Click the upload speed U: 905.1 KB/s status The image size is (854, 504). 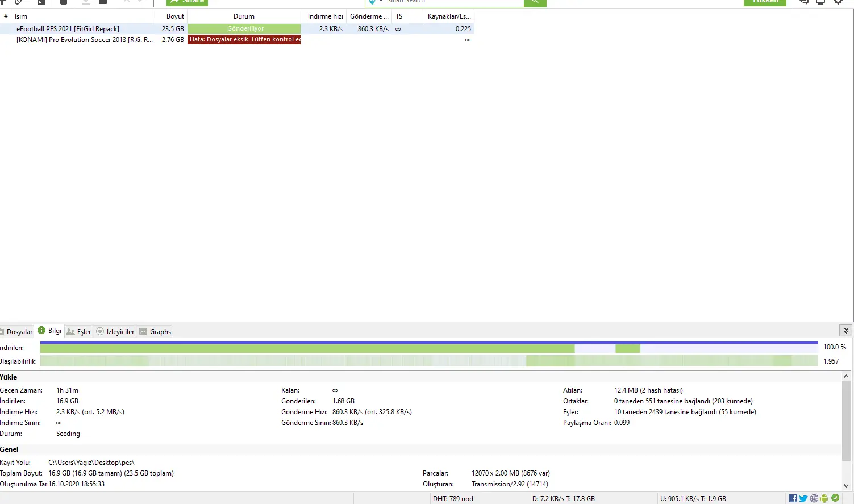pyautogui.click(x=693, y=499)
